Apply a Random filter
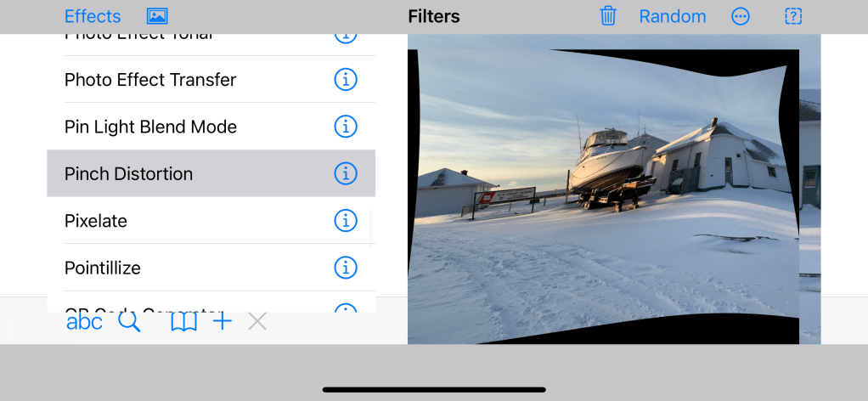The width and height of the screenshot is (868, 401). (672, 16)
